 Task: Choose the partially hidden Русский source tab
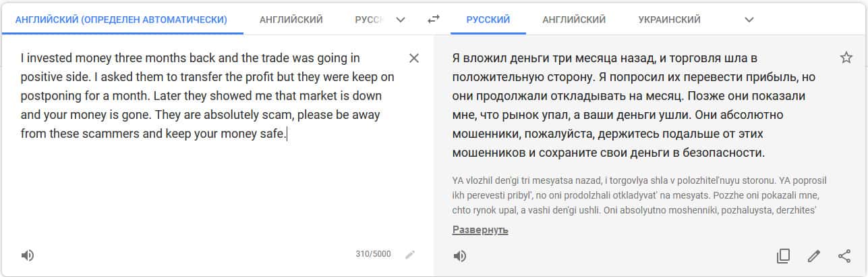point(368,20)
